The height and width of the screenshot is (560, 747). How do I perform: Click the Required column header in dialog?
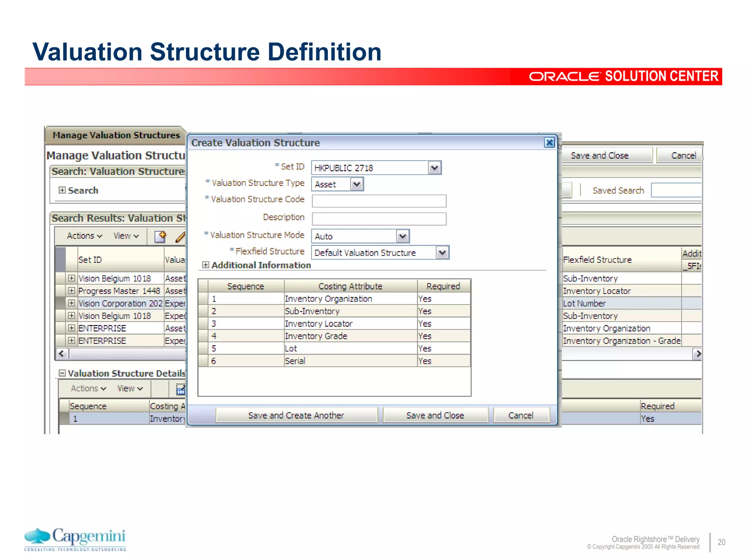444,286
